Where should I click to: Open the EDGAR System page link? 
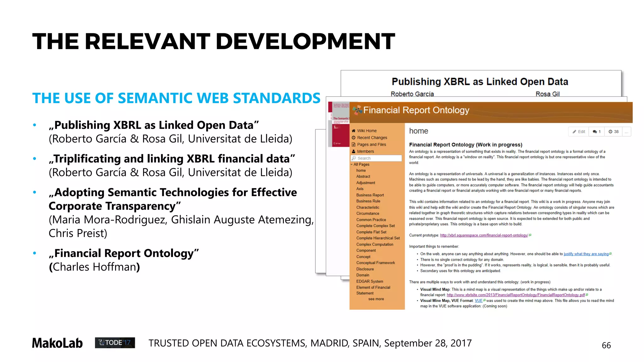coord(369,281)
